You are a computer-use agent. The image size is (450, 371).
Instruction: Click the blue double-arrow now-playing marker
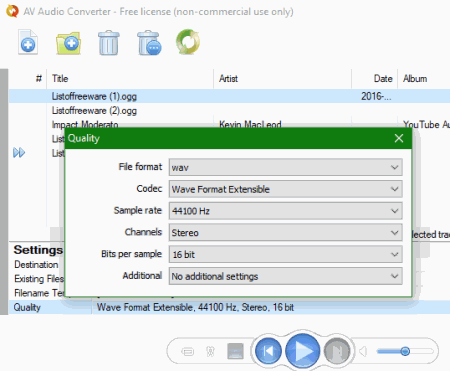tap(19, 153)
